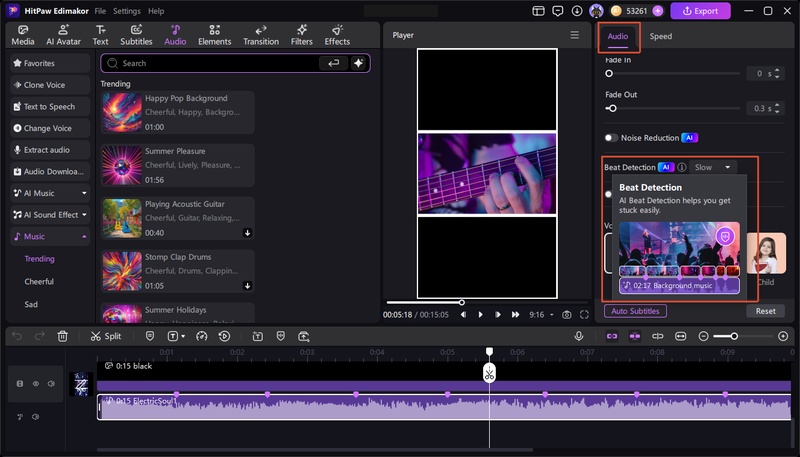Select Text to Speech
This screenshot has width=800, height=457.
pos(50,107)
